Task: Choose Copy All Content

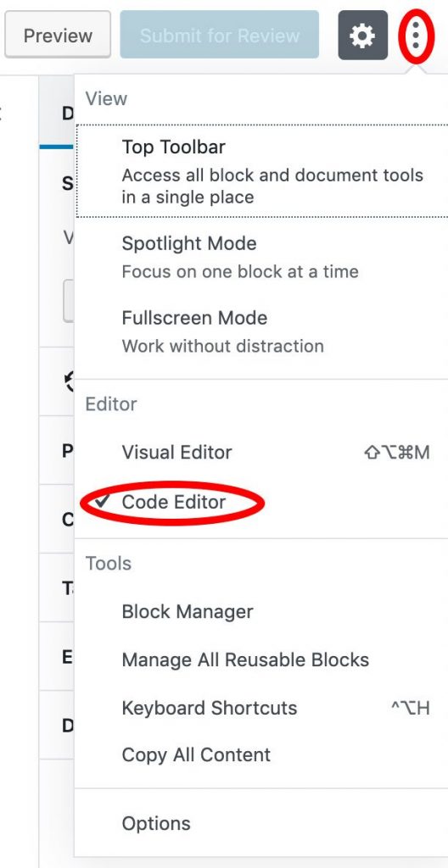Action: 261,755
